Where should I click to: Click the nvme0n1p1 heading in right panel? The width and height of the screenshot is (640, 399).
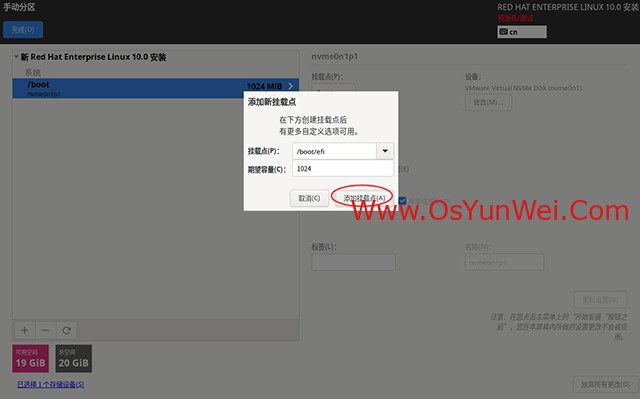(335, 56)
